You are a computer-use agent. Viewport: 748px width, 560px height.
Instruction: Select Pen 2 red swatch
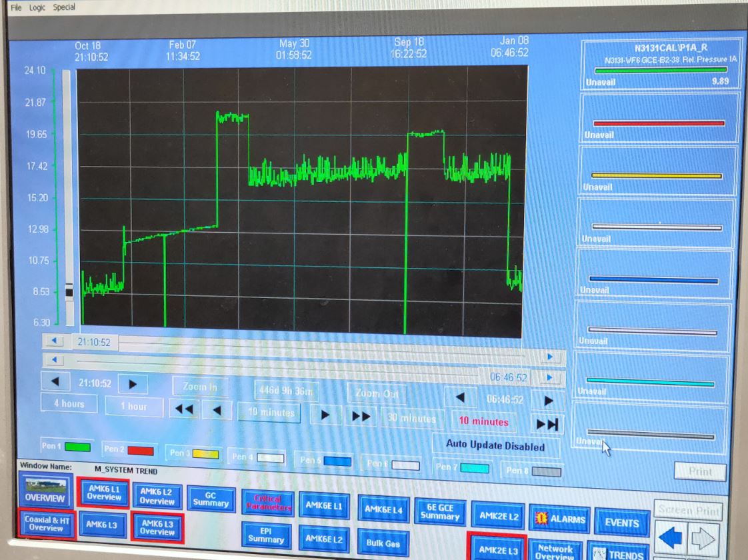[x=141, y=450]
